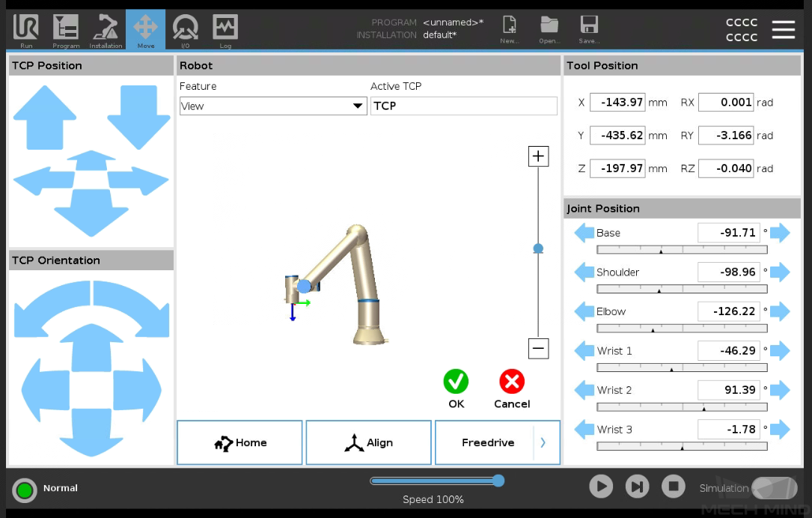Expand Freedrive options chevron
This screenshot has width=812, height=518.
[543, 442]
